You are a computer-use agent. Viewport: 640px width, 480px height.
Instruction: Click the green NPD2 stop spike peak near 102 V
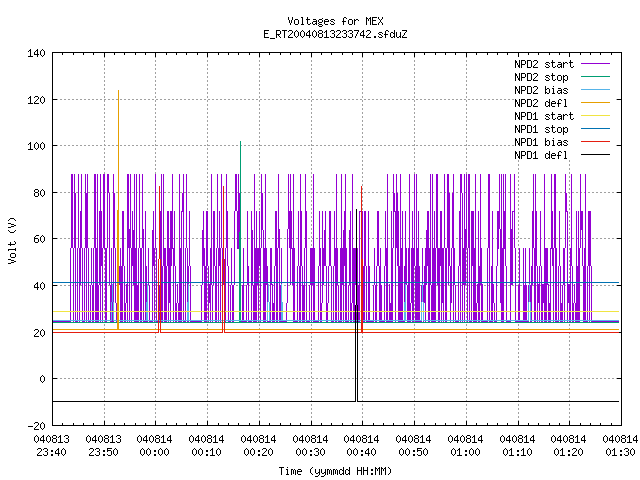coord(240,142)
